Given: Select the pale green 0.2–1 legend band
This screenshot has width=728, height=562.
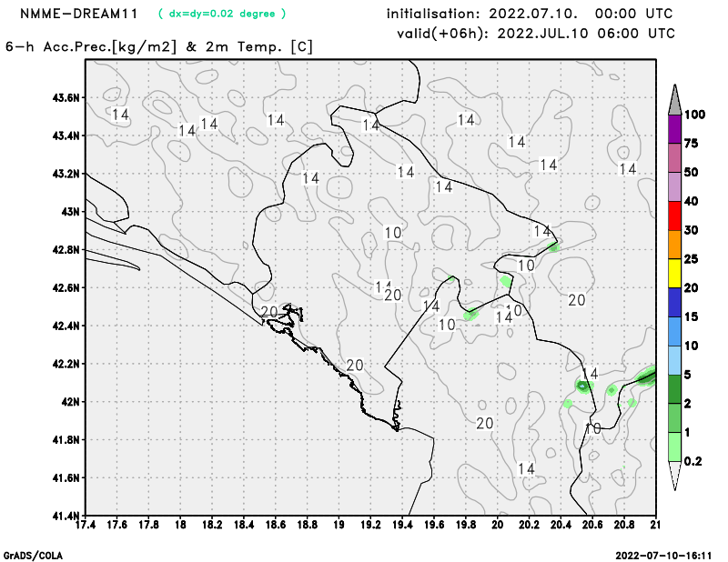Looking at the screenshot, I should [x=674, y=447].
